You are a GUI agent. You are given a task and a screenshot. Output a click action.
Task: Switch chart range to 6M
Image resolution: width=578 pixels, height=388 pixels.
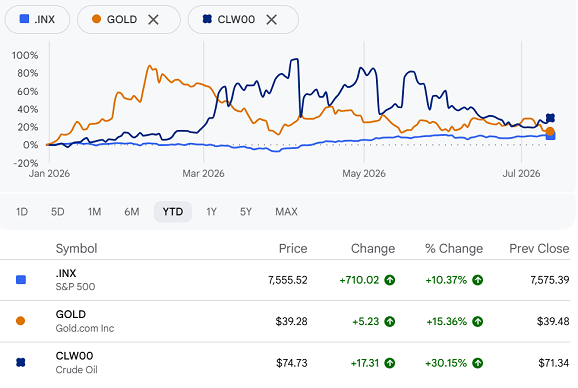pyautogui.click(x=132, y=212)
